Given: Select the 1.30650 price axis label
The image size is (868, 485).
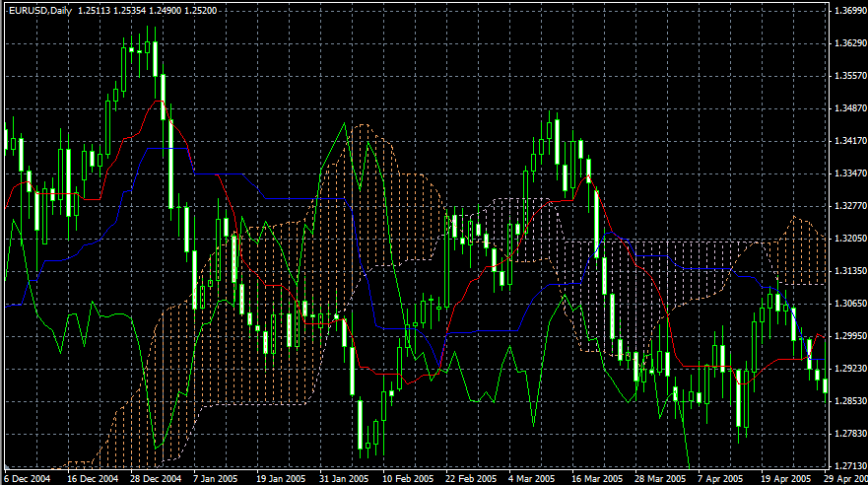Looking at the screenshot, I should pyautogui.click(x=850, y=304).
